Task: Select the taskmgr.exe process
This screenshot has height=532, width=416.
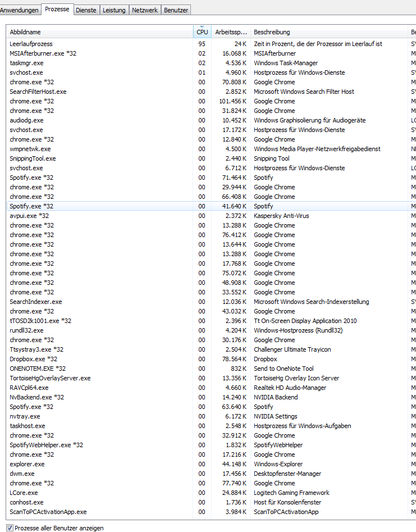Action: [211, 63]
